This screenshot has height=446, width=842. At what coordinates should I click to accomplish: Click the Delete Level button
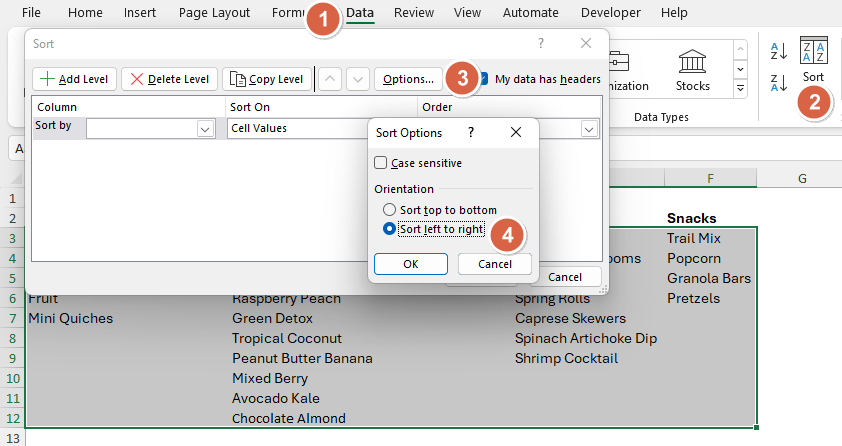[170, 79]
